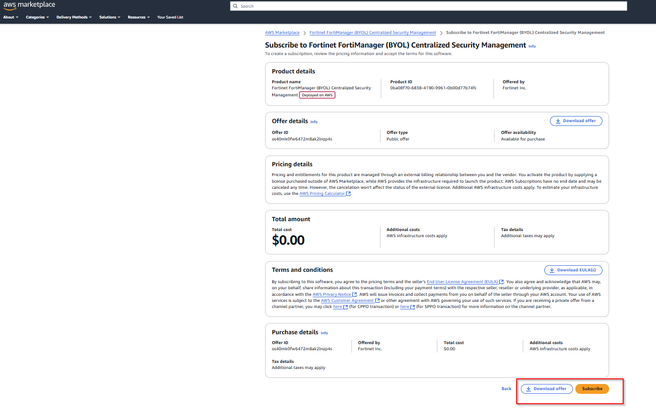Select 'Fortinet Inc.' in Product details

point(515,88)
